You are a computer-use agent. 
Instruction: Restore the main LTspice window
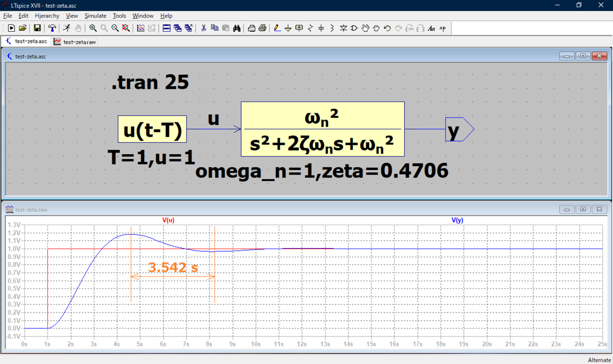click(579, 5)
